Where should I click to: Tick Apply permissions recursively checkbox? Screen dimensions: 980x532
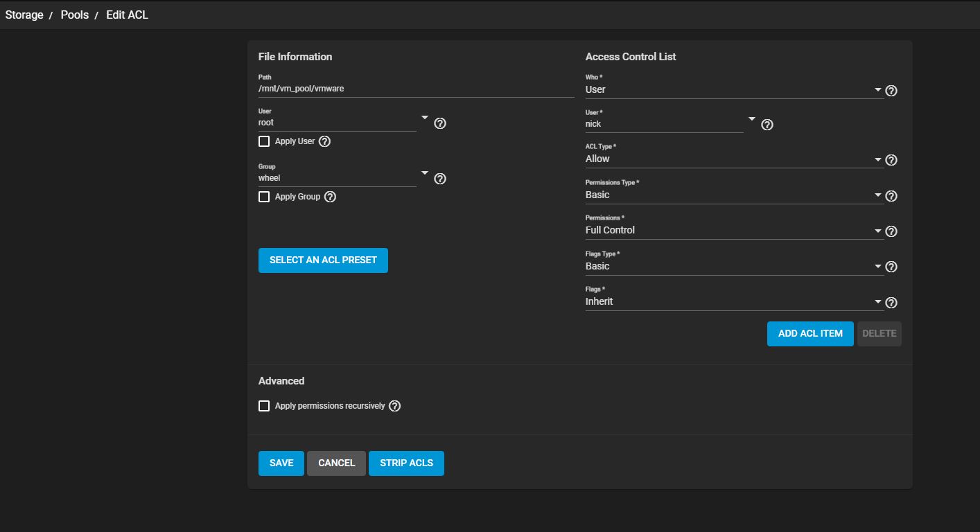pyautogui.click(x=264, y=406)
